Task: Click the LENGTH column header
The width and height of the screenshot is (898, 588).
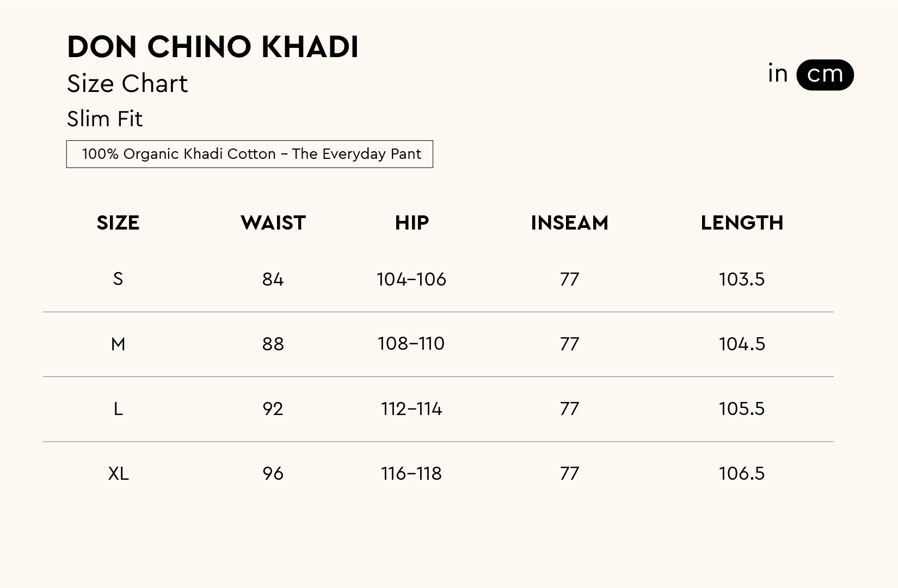Action: tap(742, 223)
